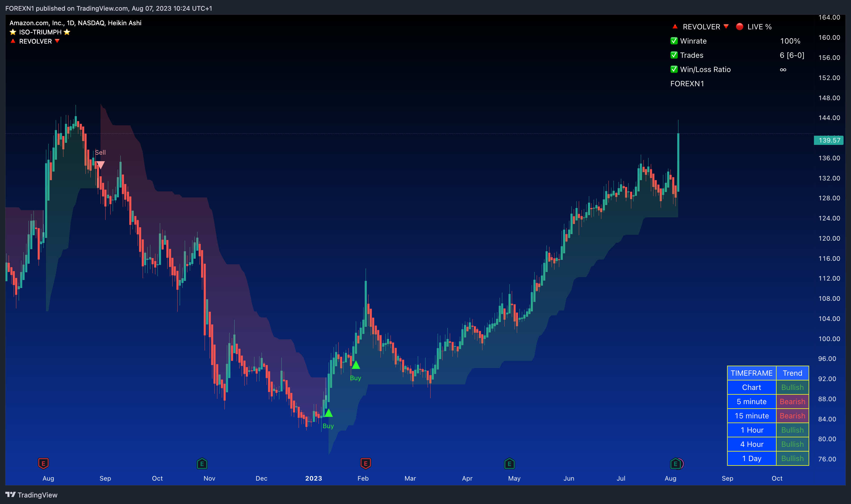Click the REVOLVER title in stats panel

click(701, 26)
